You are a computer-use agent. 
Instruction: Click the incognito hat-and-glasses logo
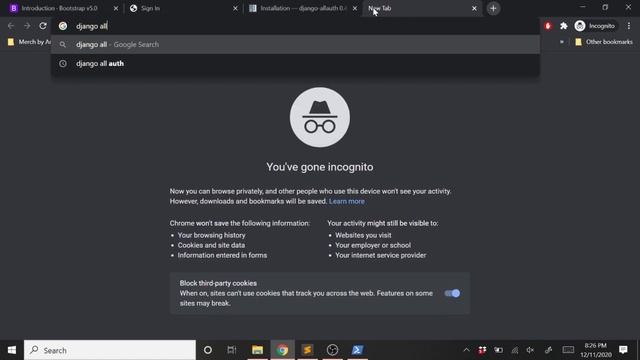pyautogui.click(x=320, y=117)
